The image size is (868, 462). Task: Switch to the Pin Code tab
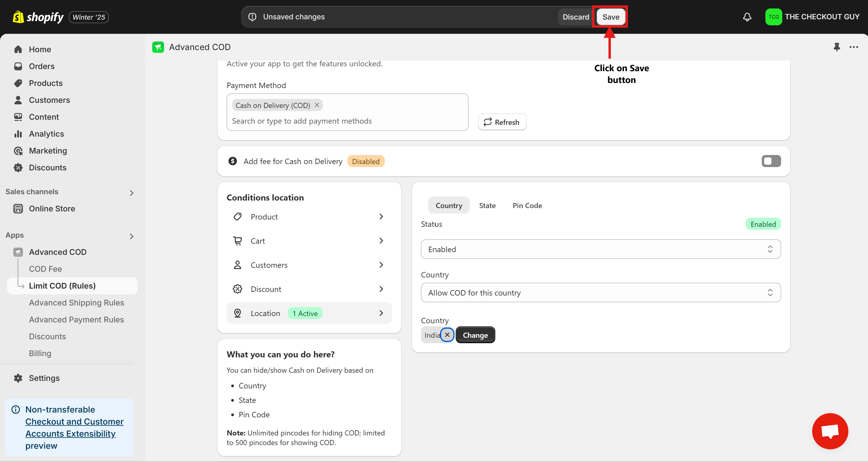tap(527, 205)
